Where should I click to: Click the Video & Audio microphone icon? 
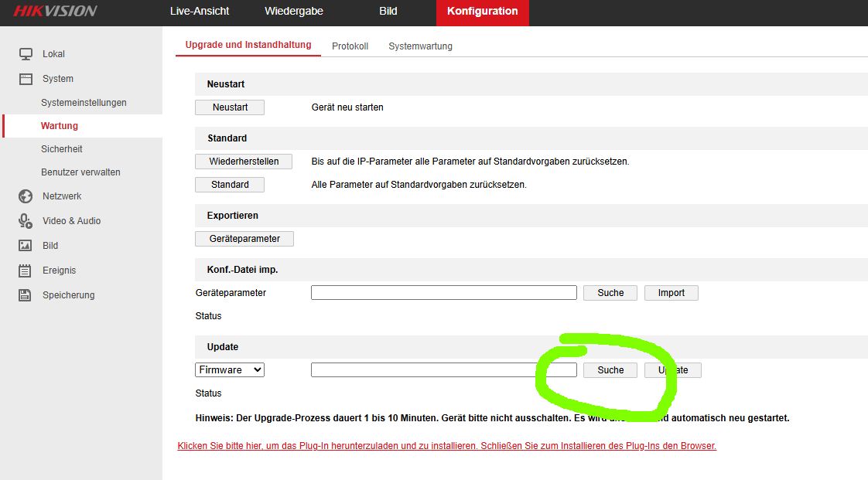pos(26,221)
